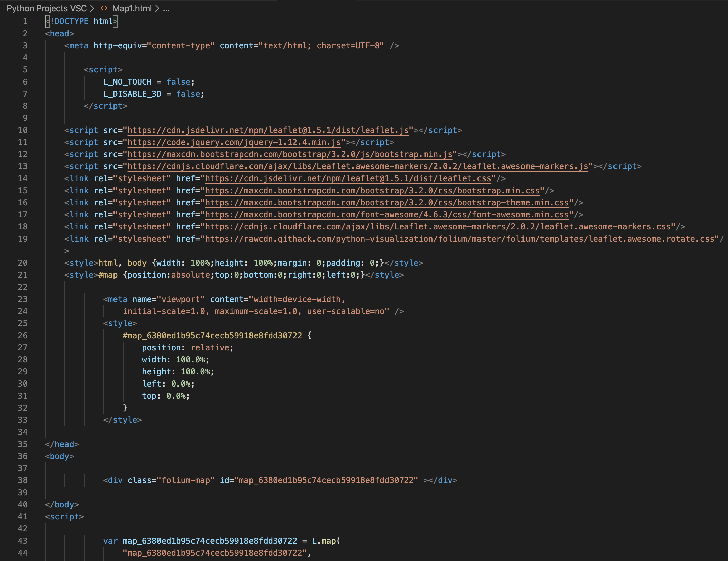The image size is (728, 561).
Task: Click the opening body tag
Action: click(x=59, y=456)
